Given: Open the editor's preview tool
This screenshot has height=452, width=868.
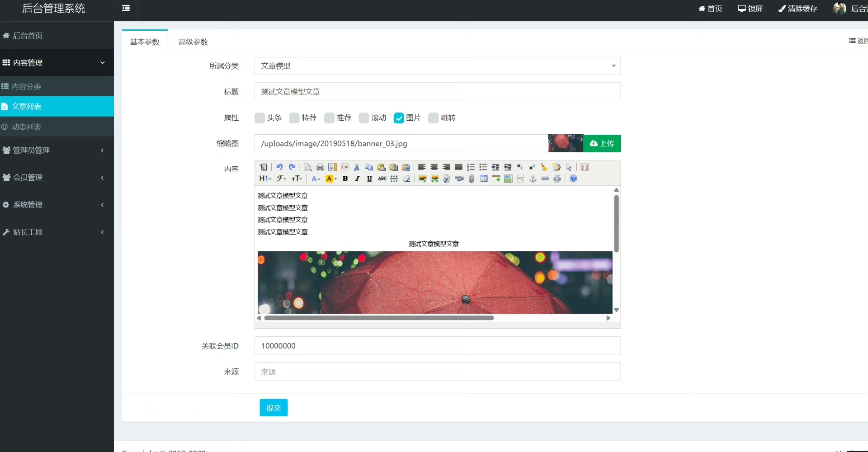Looking at the screenshot, I should pos(308,167).
